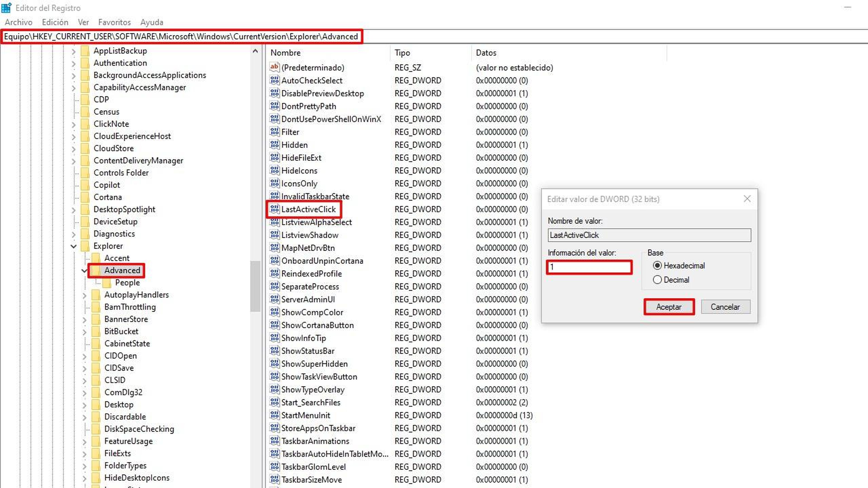Select the ShowSuperHidden value name
The width and height of the screenshot is (868, 488).
(x=314, y=364)
